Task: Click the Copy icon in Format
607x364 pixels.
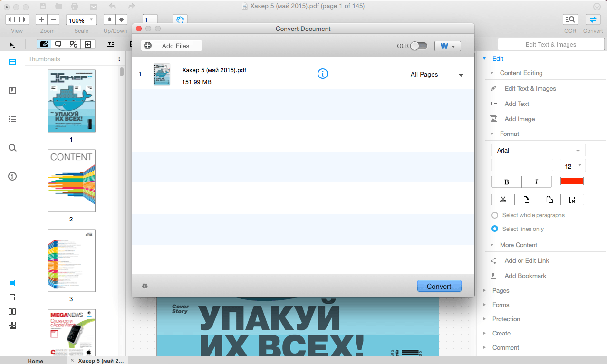Action: coord(526,200)
